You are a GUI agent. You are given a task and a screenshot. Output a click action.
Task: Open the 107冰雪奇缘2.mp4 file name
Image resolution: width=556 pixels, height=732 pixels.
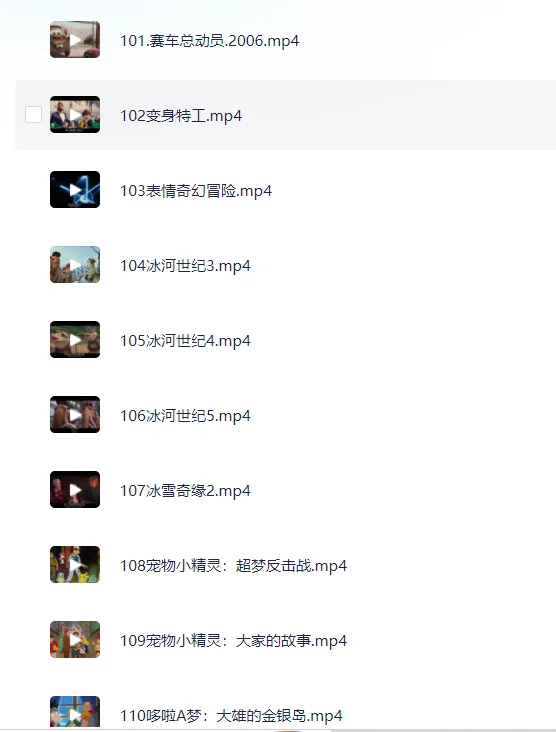coord(185,491)
